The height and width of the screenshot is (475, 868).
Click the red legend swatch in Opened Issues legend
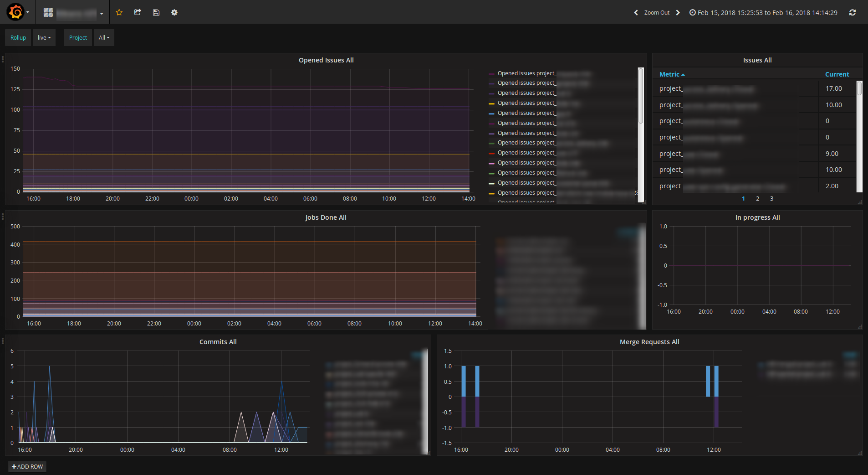pyautogui.click(x=492, y=153)
